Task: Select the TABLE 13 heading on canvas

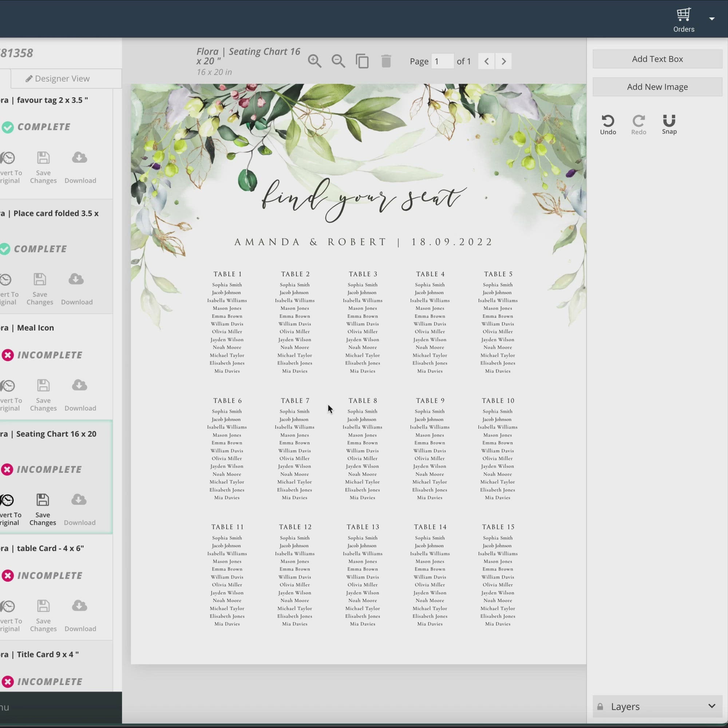Action: click(363, 527)
